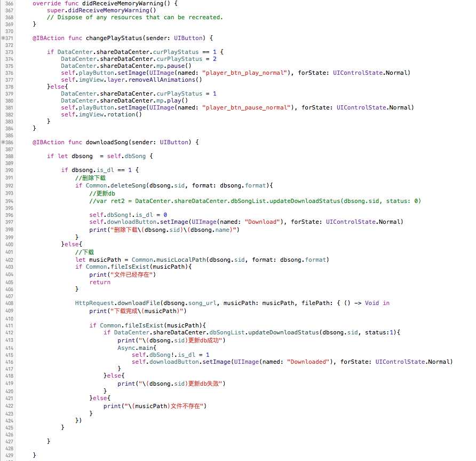Click the '//更新db' comment

pos(102,193)
